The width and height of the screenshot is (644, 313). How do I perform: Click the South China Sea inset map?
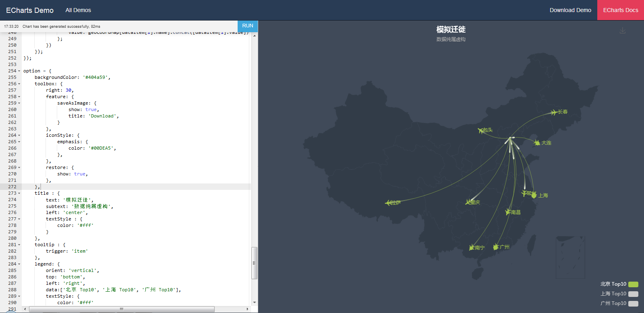click(570, 257)
